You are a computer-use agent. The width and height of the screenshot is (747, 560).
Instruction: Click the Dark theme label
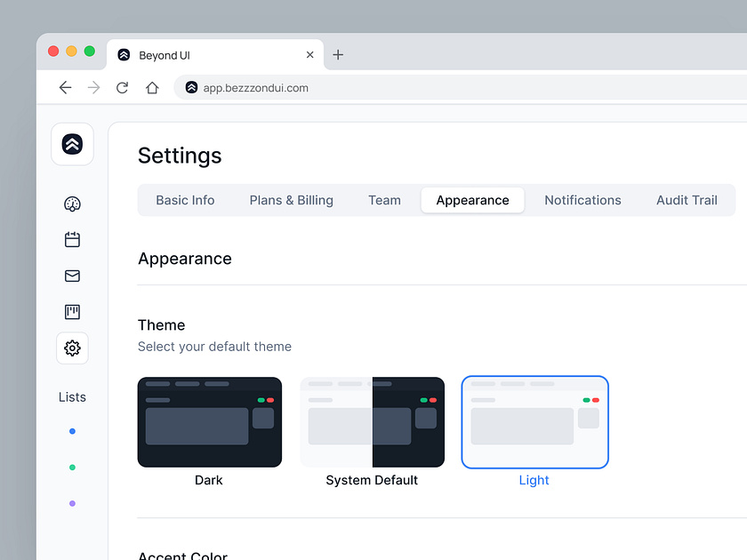click(x=209, y=480)
